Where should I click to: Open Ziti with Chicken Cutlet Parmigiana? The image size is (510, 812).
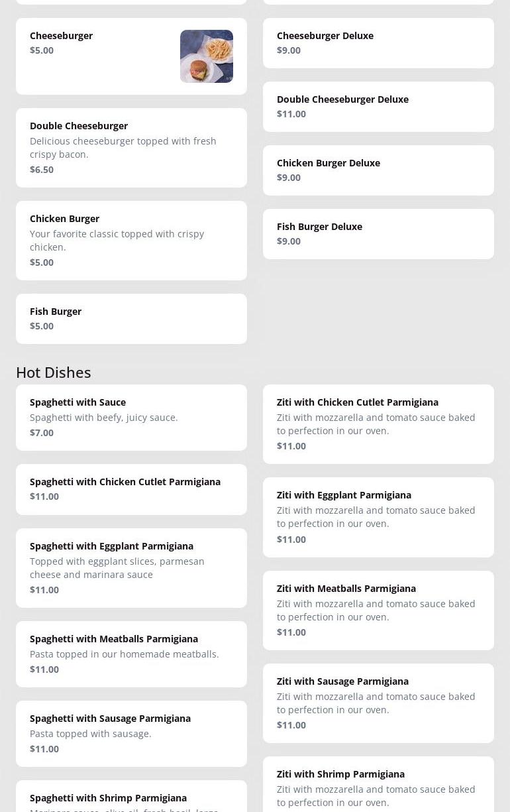(x=378, y=424)
